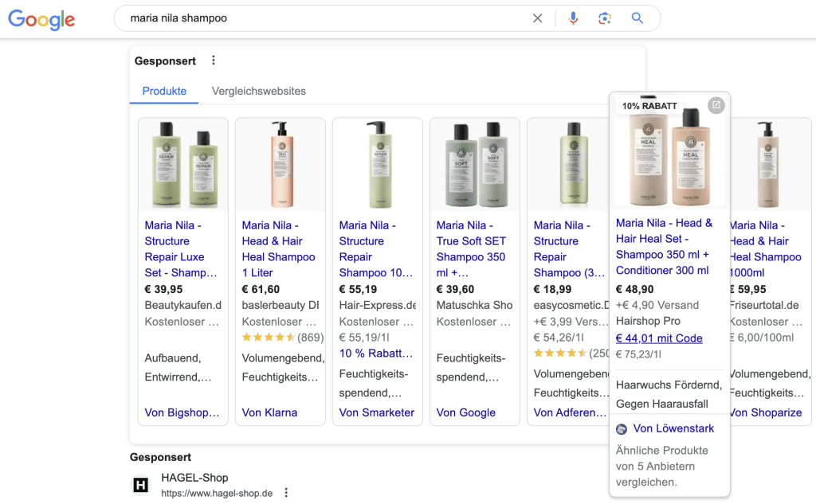Click the HAGEL-Shop favicon
Image resolution: width=816 pixels, height=504 pixels.
[x=140, y=484]
